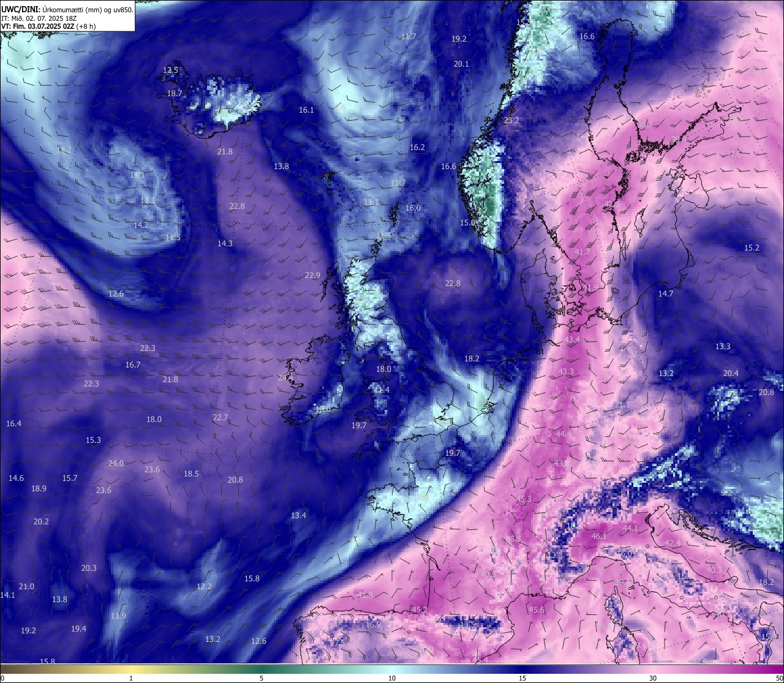The height and width of the screenshot is (683, 784).
Task: Click the 23.2 value on the Norwegian coast
Action: (511, 121)
